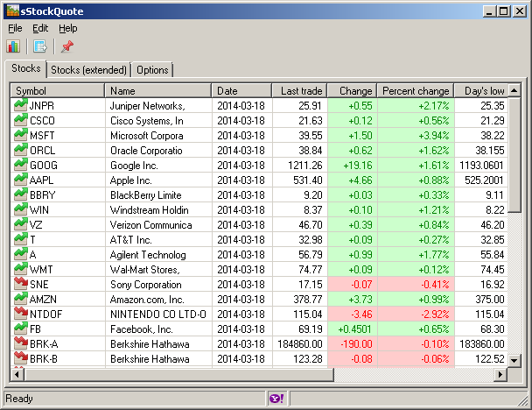Screen dimensions: 532x410
Task: Click the Ready status bar text
Action: tap(19, 398)
